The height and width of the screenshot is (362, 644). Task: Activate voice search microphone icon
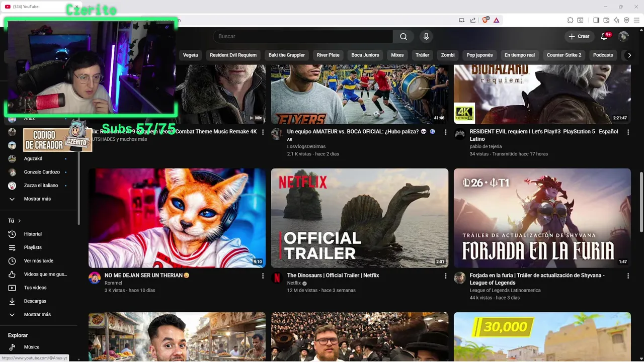(x=426, y=36)
